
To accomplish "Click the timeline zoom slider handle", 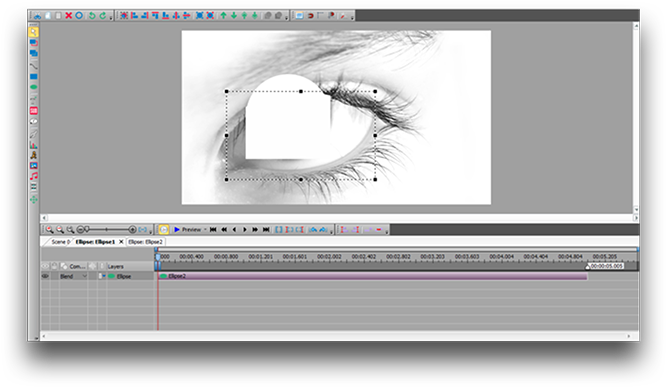I will pyautogui.click(x=87, y=229).
